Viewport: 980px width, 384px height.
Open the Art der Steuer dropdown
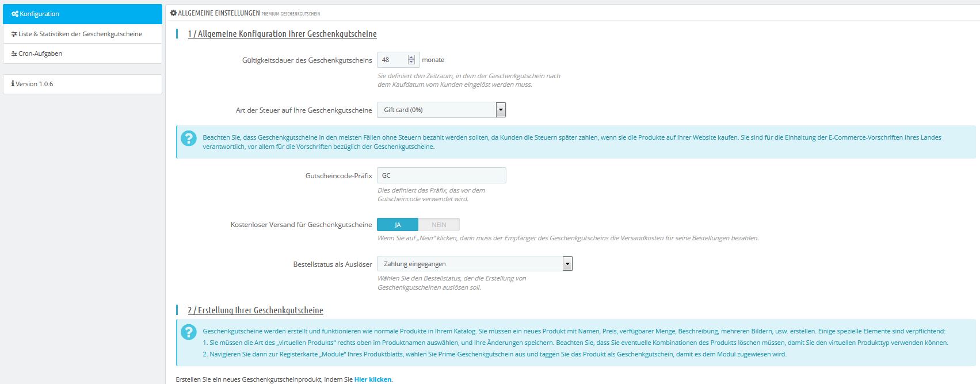441,110
